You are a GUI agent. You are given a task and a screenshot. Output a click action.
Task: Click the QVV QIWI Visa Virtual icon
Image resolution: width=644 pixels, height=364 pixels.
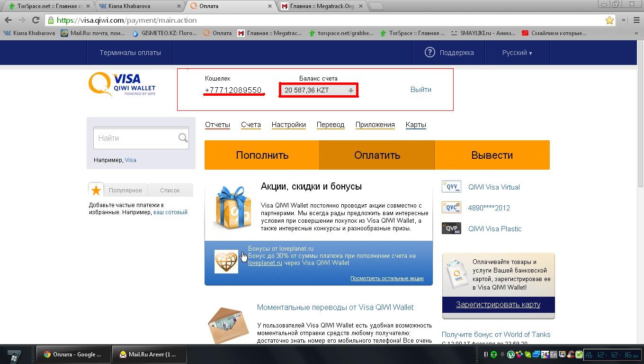pyautogui.click(x=451, y=187)
